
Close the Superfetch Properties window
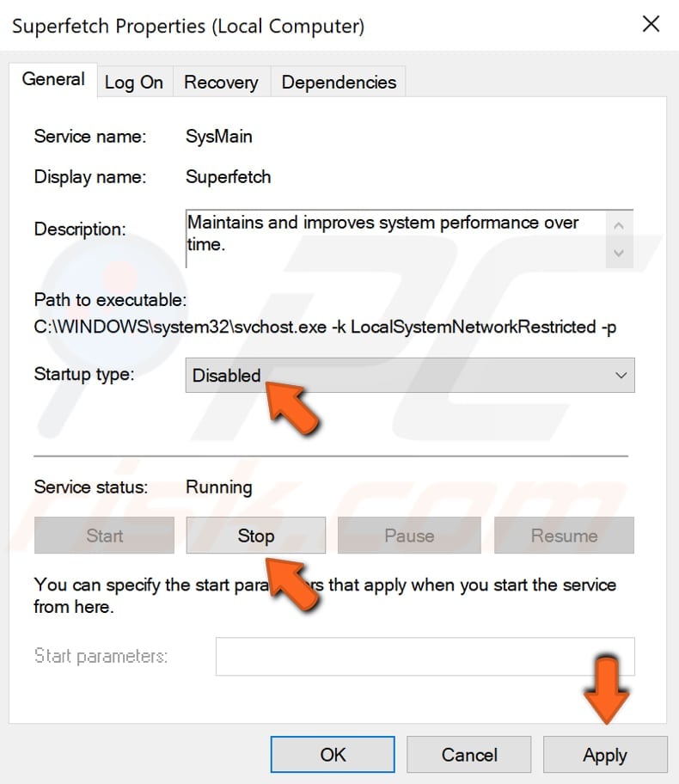[x=651, y=24]
